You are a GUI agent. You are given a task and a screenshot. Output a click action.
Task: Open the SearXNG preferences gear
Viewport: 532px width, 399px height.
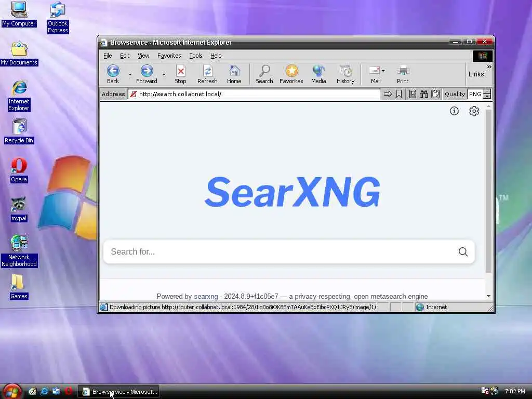474,111
